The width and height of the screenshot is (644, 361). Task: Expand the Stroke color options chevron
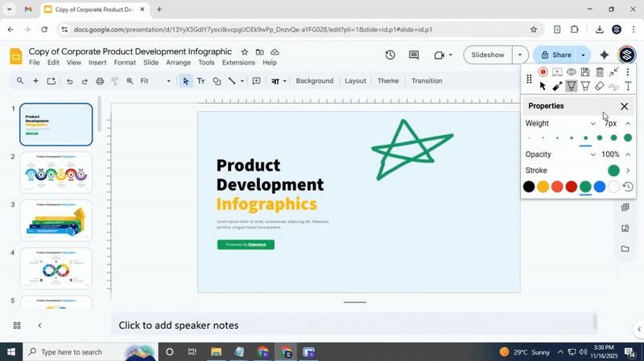click(x=628, y=170)
